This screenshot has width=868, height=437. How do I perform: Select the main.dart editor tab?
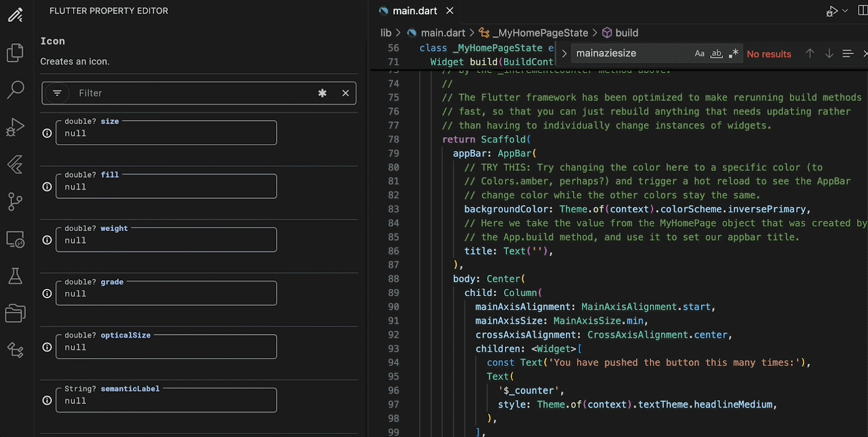[x=414, y=11]
